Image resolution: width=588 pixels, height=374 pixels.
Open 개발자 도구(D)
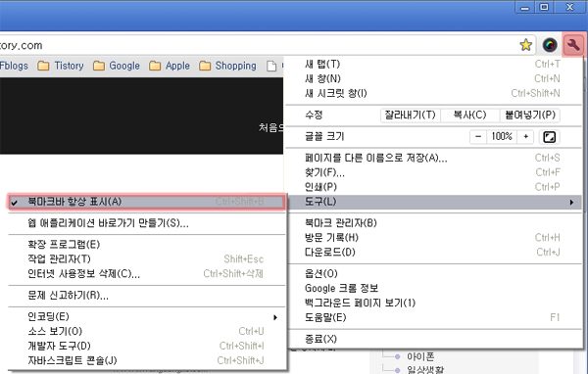[147, 346]
